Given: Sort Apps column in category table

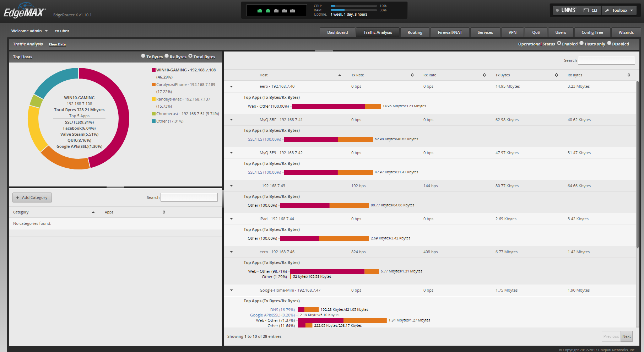Looking at the screenshot, I should click(164, 212).
